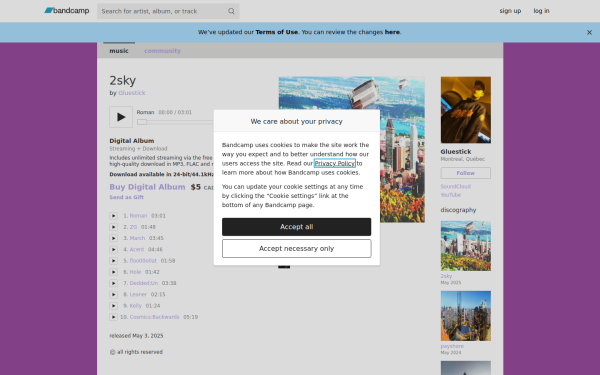Open the 2sky discography title link
Viewport: 600px width, 375px height.
coord(446,276)
